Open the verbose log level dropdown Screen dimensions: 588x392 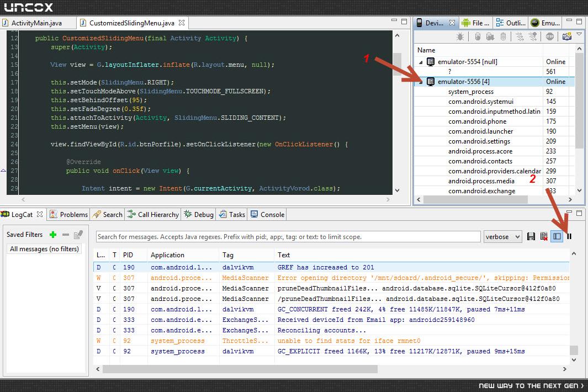[x=502, y=237]
